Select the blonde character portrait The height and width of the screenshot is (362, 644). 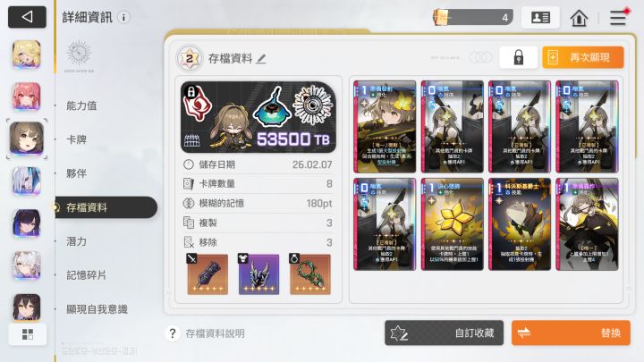[x=27, y=55]
